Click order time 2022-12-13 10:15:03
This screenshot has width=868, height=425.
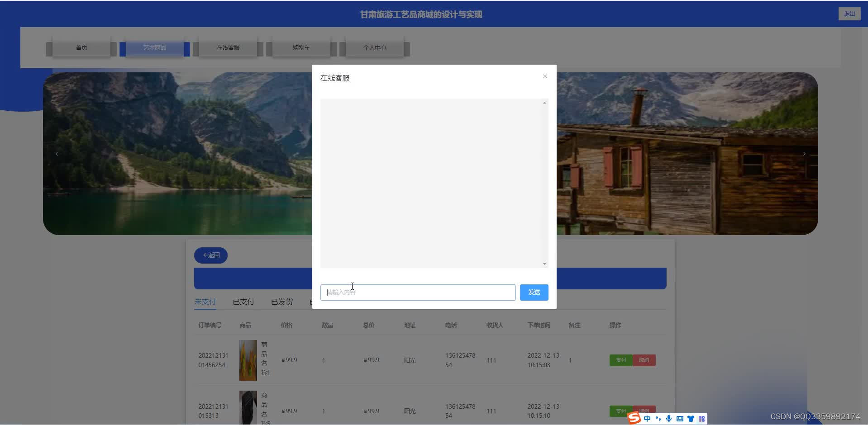click(x=543, y=360)
